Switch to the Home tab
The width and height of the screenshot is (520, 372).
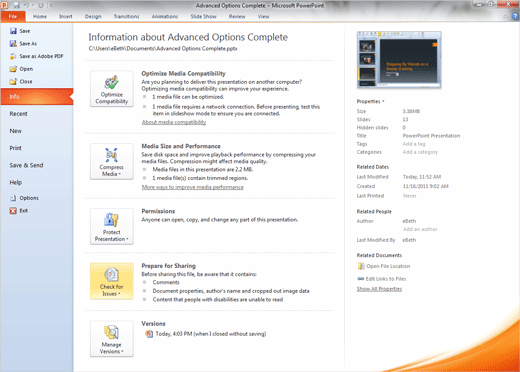click(40, 16)
